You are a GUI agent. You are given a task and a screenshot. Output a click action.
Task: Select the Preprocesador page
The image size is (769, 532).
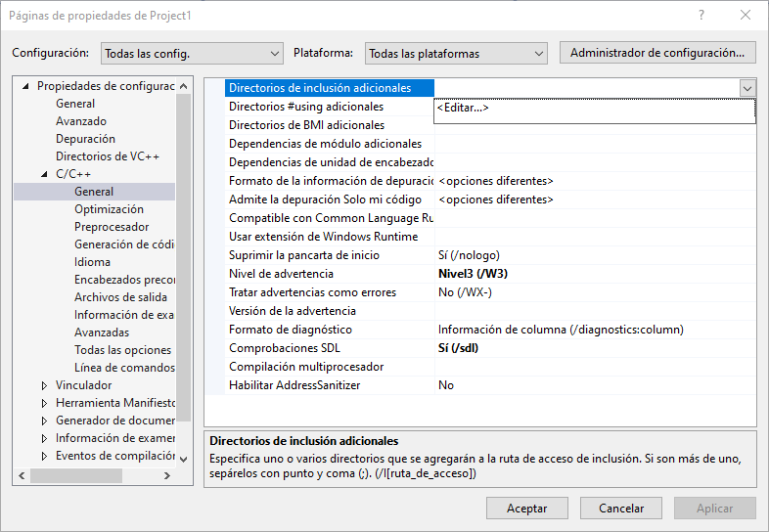tap(112, 227)
